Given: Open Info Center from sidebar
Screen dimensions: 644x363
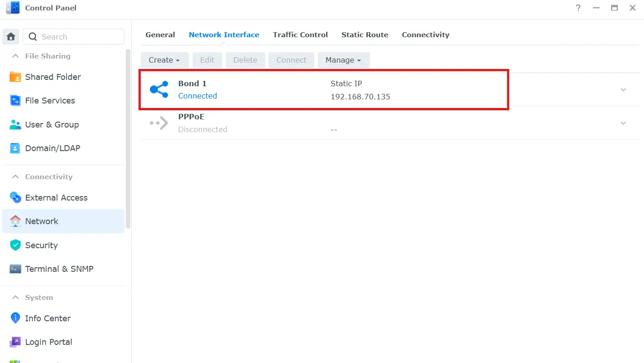Looking at the screenshot, I should (48, 319).
